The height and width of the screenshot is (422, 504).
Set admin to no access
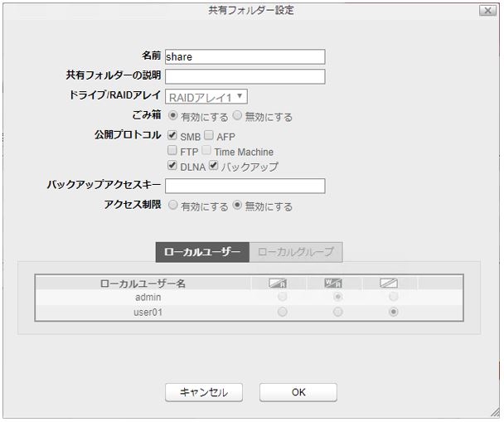pyautogui.click(x=394, y=296)
